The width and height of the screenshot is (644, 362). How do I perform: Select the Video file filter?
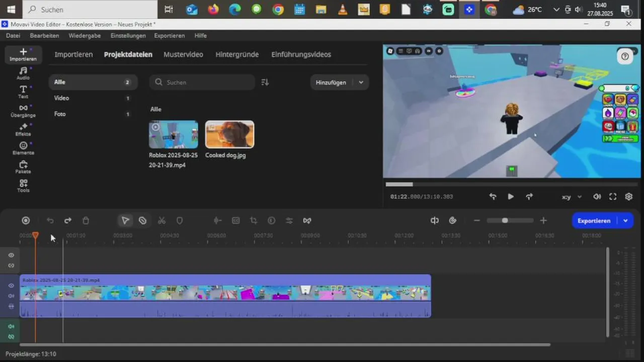pos(93,98)
